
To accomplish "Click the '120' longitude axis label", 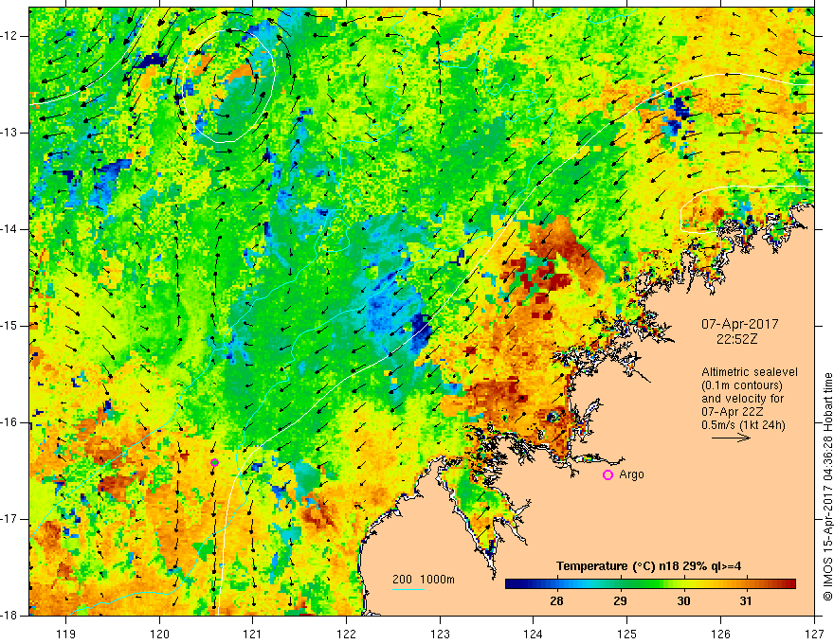I will click(x=159, y=634).
